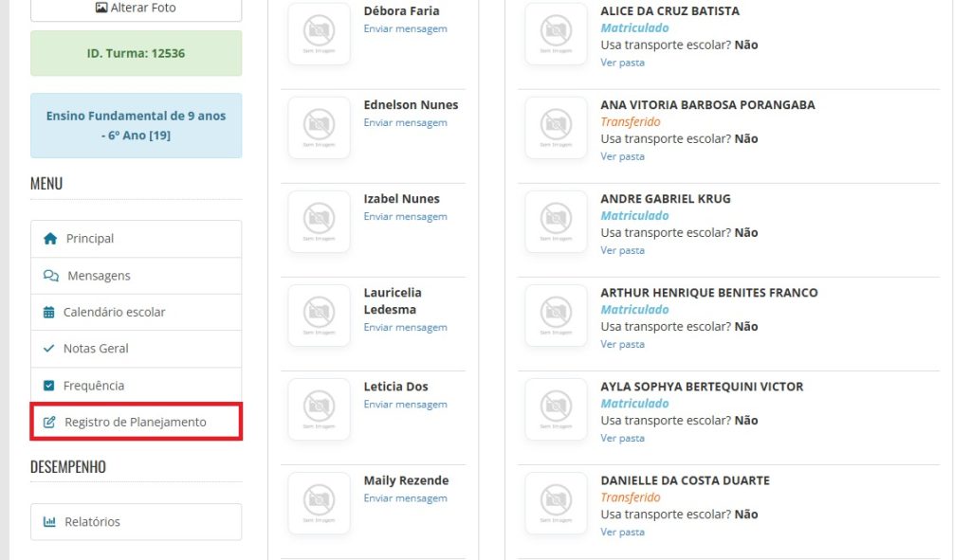Select the name DANIELLE DA COSTA DUARTE
The height and width of the screenshot is (560, 971).
(x=685, y=480)
